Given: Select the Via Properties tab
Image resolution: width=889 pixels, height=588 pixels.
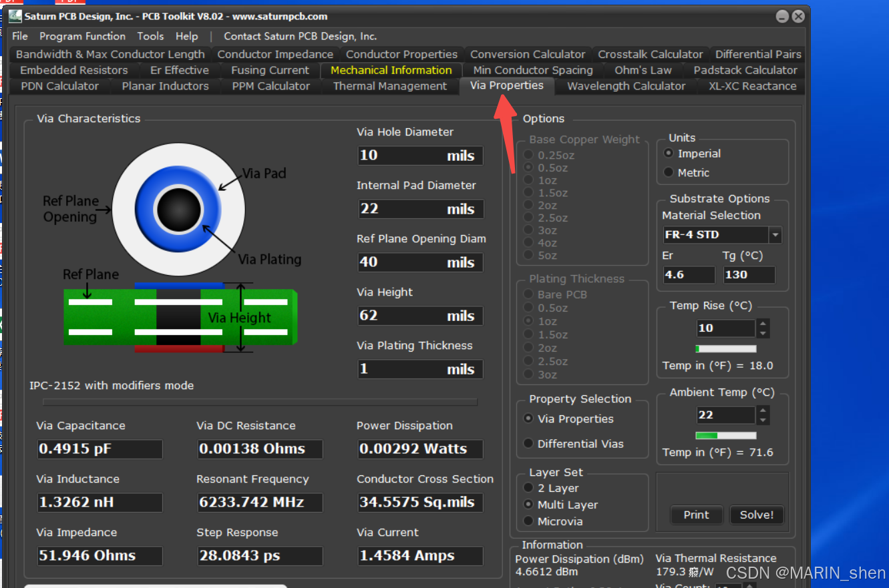Looking at the screenshot, I should click(x=506, y=85).
